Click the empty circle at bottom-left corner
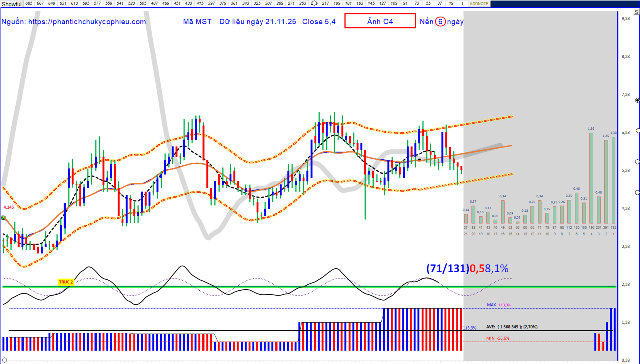This screenshot has height=364, width=640. click(x=4, y=360)
